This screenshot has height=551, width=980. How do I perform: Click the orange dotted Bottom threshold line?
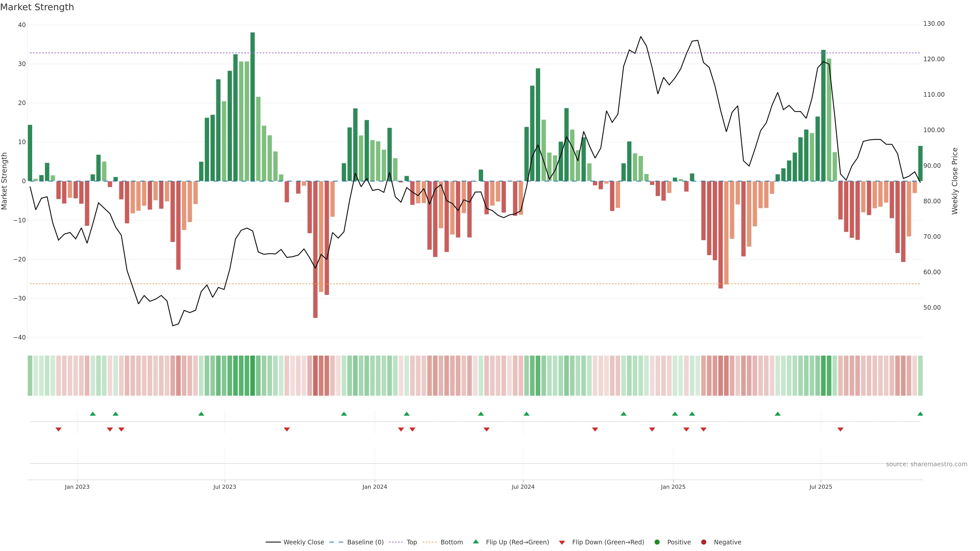coord(457,284)
